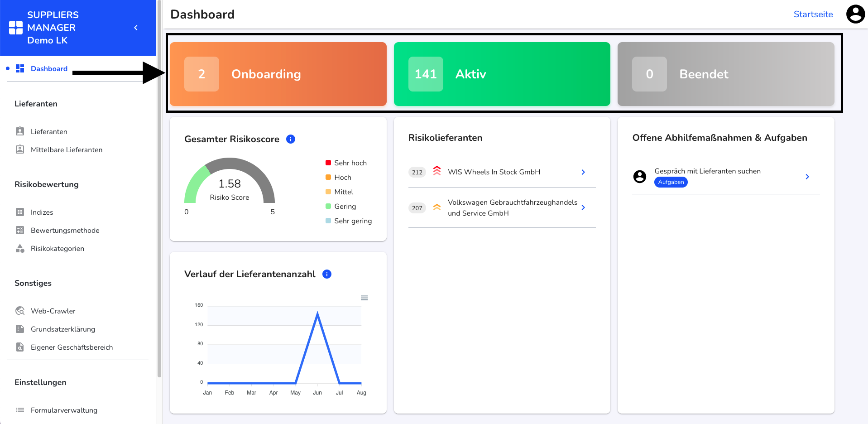Toggle the Sehr hoch red legend swatch

(328, 163)
